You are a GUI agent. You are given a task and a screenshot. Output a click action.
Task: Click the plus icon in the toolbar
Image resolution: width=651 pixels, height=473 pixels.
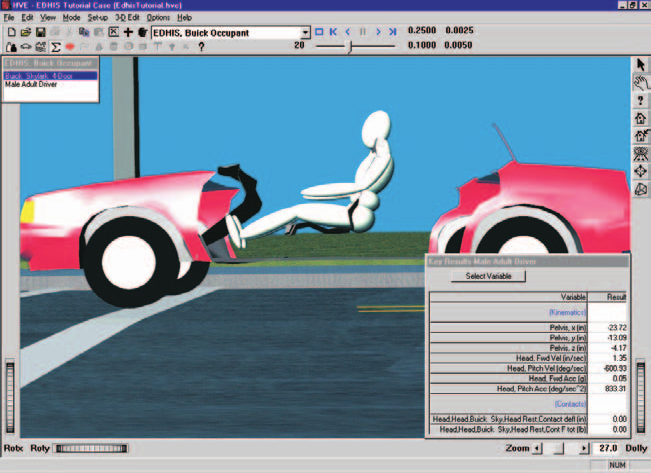click(x=128, y=32)
